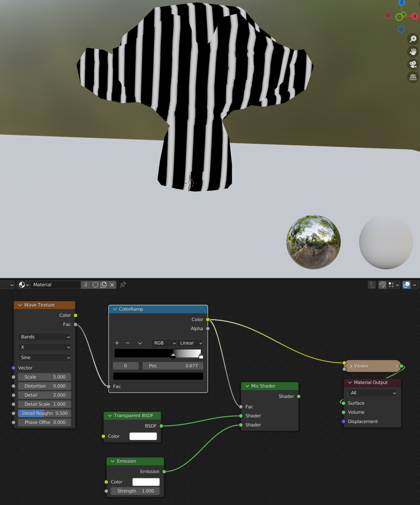Click the Mix Shader output Shader socket
Image resolution: width=420 pixels, height=505 pixels.
pos(299,396)
